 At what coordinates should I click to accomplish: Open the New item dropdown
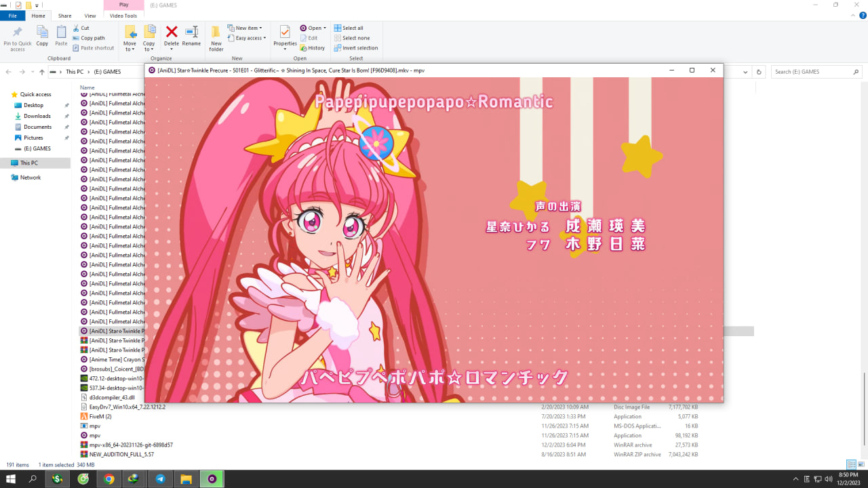pos(245,28)
